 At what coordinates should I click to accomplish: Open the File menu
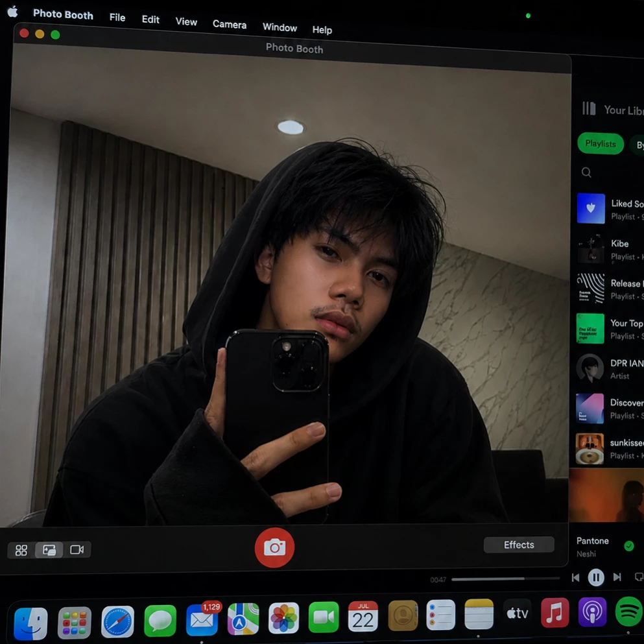(117, 18)
